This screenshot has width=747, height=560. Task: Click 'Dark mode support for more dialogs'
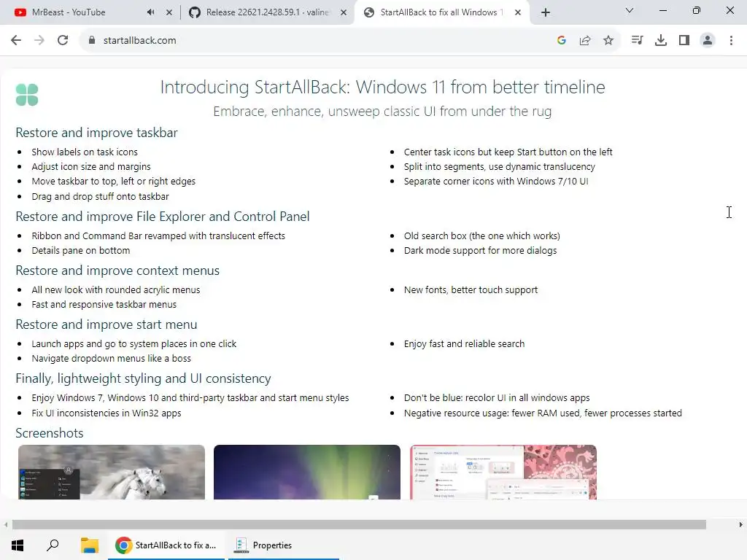click(480, 251)
